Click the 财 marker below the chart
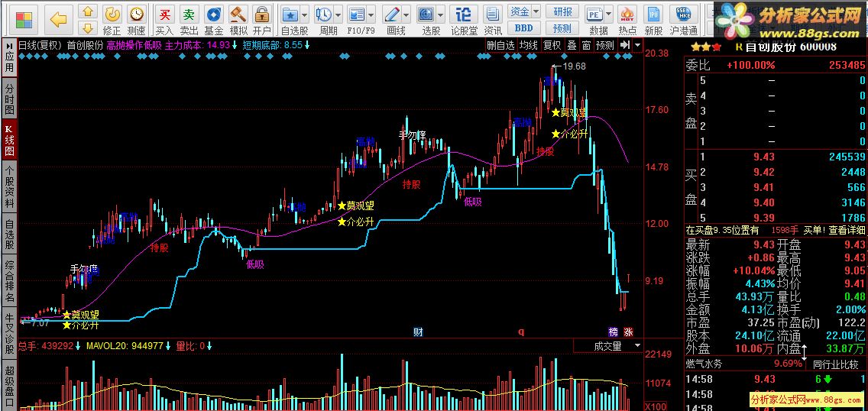 point(419,332)
